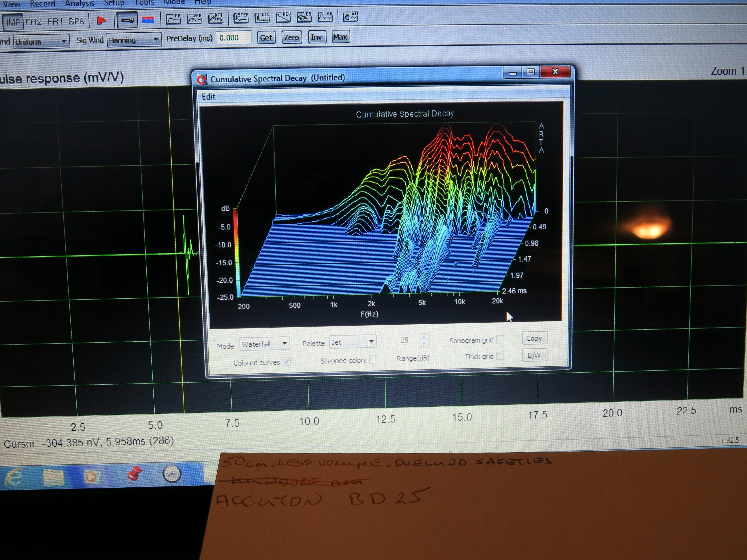Switch to FR2 measurement mode
This screenshot has height=560, width=747.
[34, 22]
